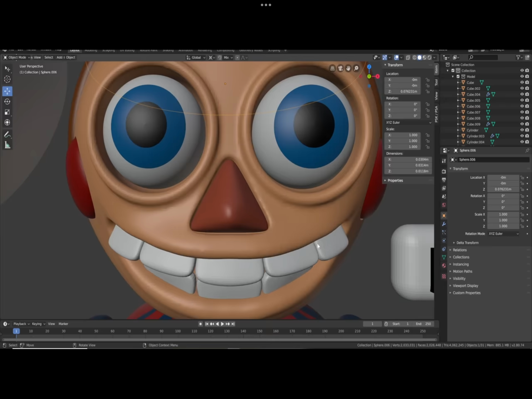The image size is (532, 399).
Task: Open Rotation Mode XYZ Euler dropdown
Action: click(x=504, y=234)
